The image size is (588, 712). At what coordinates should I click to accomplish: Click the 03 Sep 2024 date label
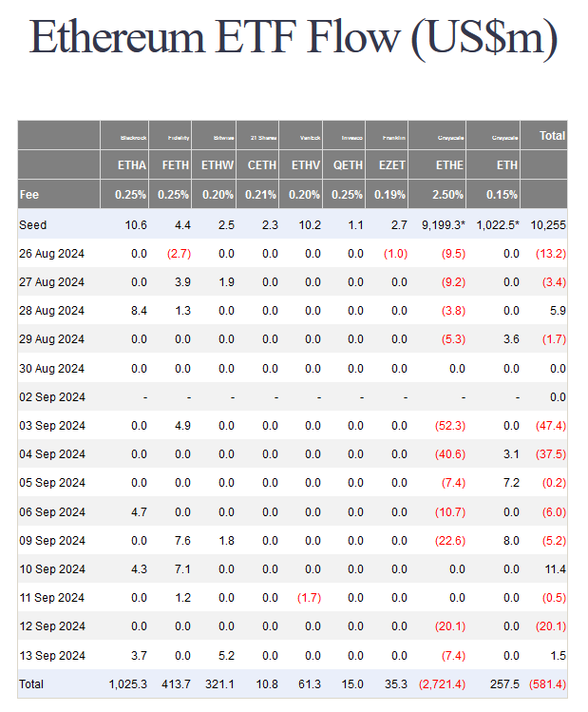coord(51,426)
